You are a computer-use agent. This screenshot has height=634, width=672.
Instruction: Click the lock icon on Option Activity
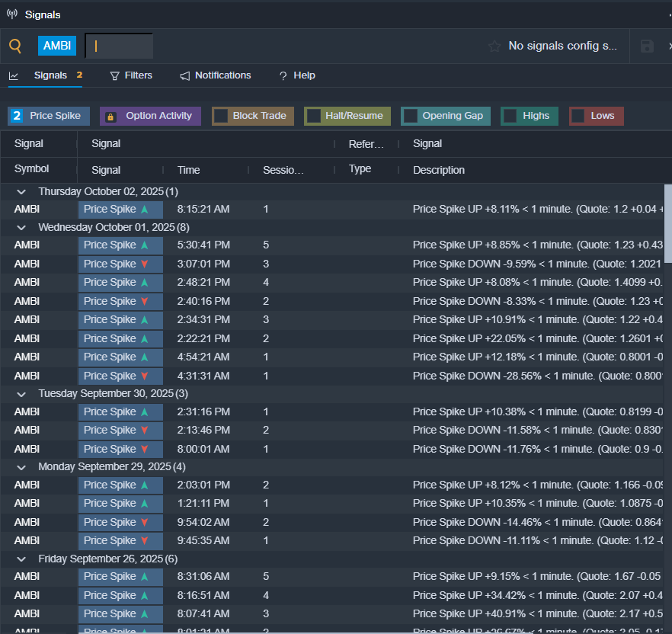click(x=111, y=117)
